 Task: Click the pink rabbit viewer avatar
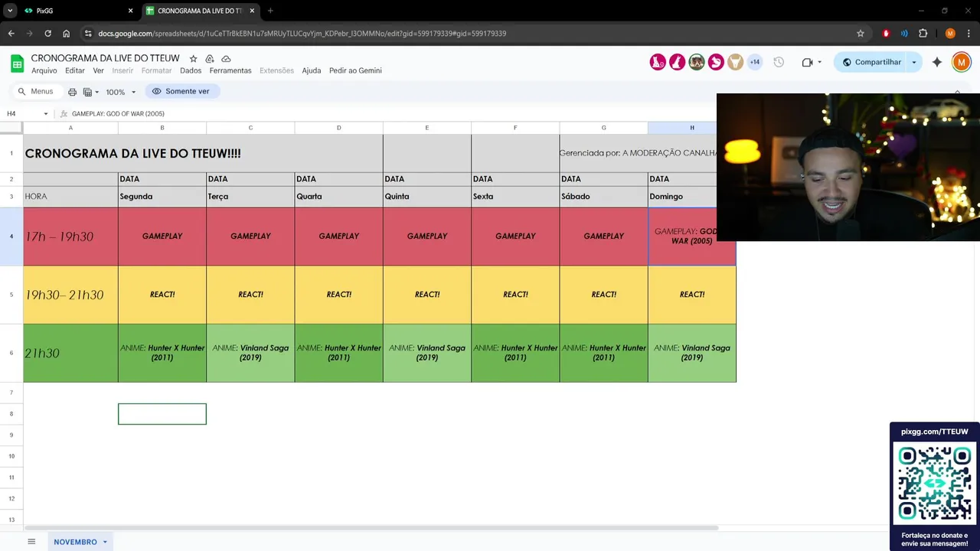coord(677,62)
